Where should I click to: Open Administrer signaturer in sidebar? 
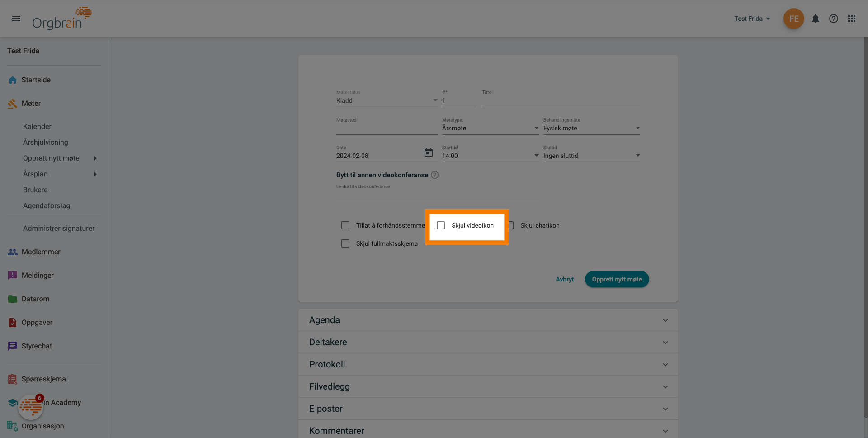(59, 229)
